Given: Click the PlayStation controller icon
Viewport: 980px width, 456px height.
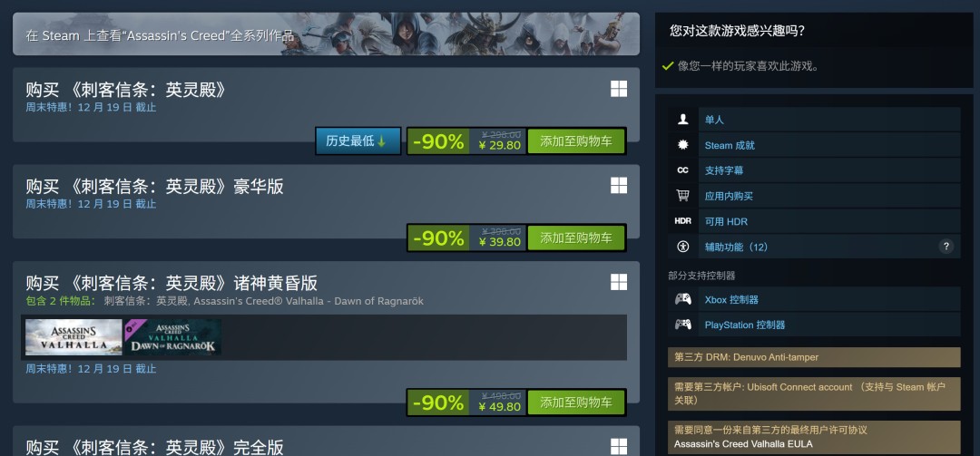Looking at the screenshot, I should click(683, 325).
